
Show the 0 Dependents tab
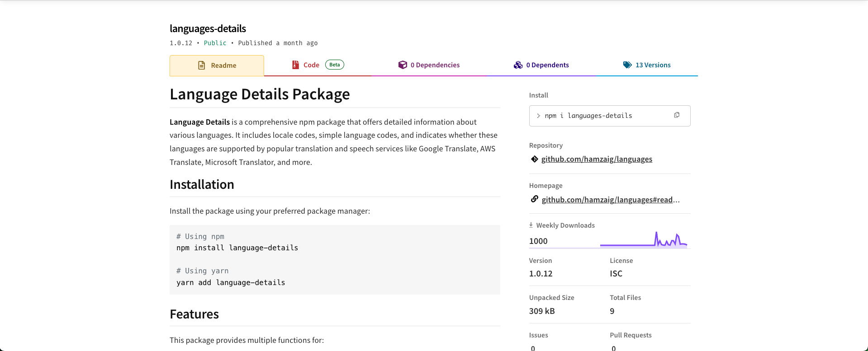(547, 65)
